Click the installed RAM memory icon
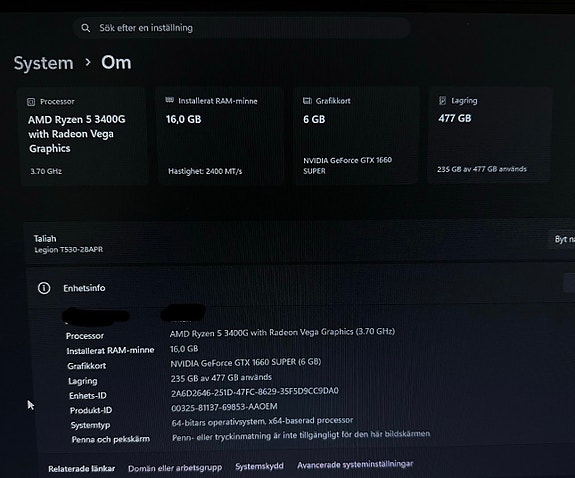575x478 pixels. click(x=169, y=100)
